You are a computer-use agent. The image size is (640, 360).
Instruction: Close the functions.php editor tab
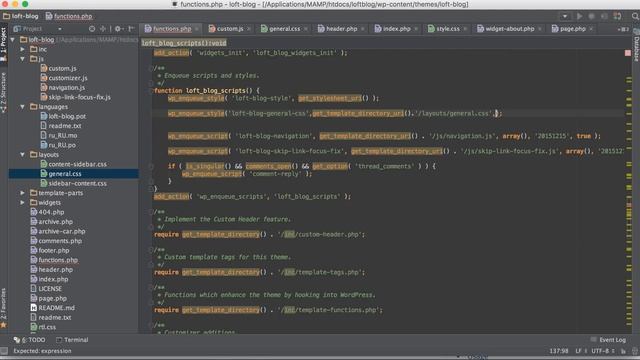click(x=197, y=29)
